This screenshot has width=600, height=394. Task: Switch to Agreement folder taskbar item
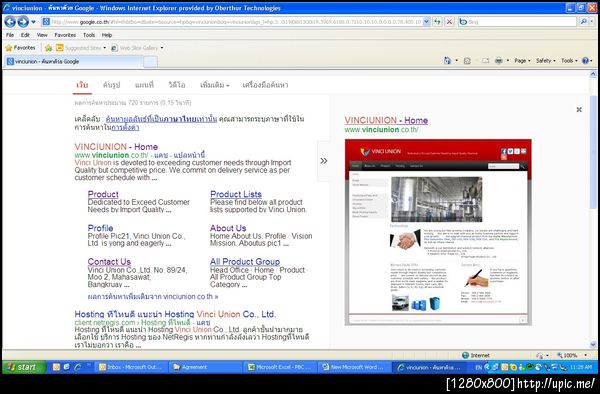coord(205,367)
